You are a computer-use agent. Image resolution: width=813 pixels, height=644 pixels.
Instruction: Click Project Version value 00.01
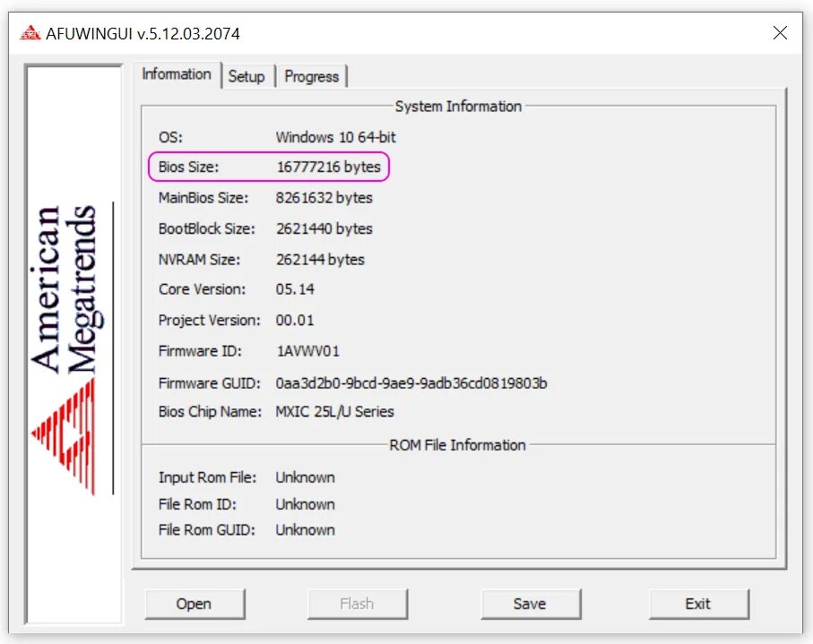coord(295,320)
